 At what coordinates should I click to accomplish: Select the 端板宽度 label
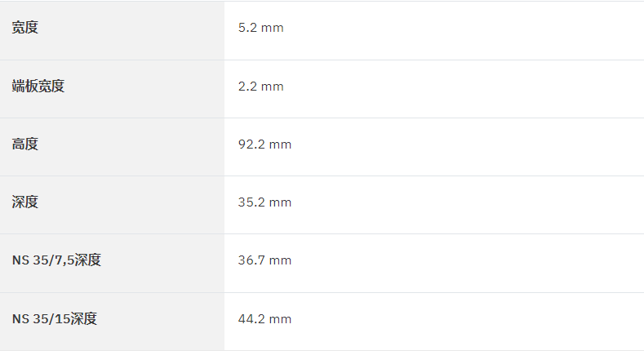[x=38, y=87]
